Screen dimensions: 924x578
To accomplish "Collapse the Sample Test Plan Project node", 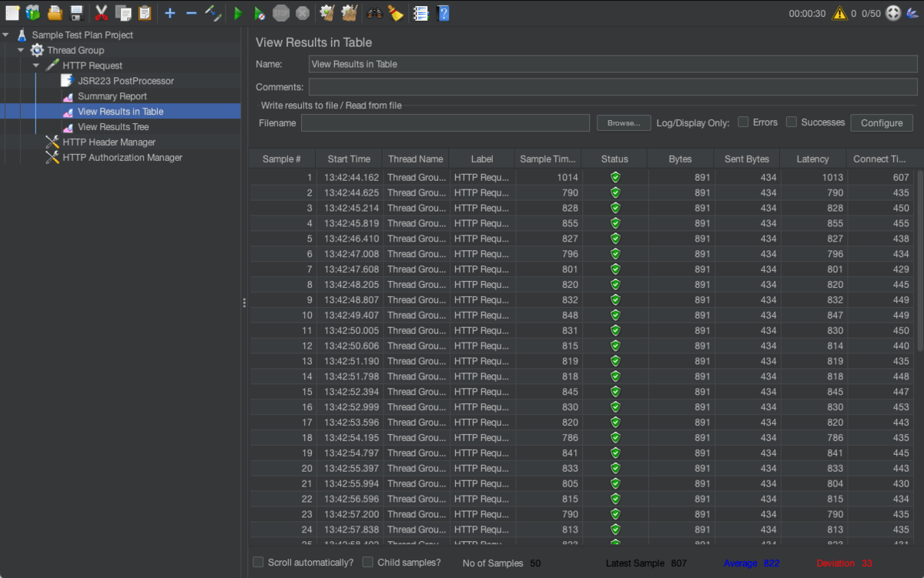I will pos(6,35).
